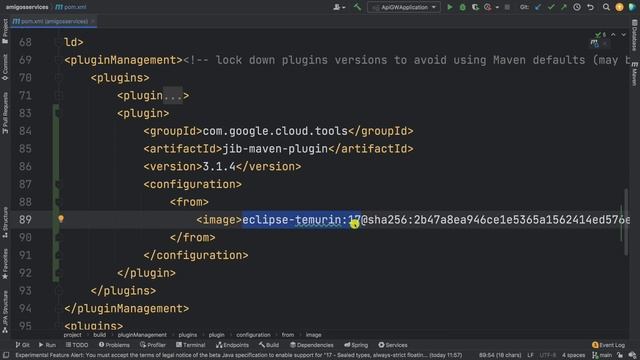
Task: Click the 89:54 cursor position indicator
Action: tap(500, 355)
